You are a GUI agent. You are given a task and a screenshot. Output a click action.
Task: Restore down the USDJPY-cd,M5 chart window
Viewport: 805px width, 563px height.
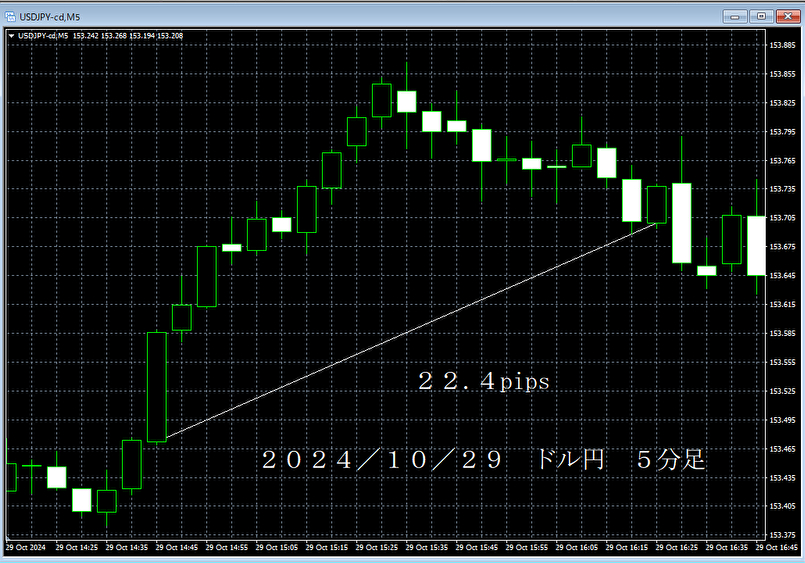point(761,16)
